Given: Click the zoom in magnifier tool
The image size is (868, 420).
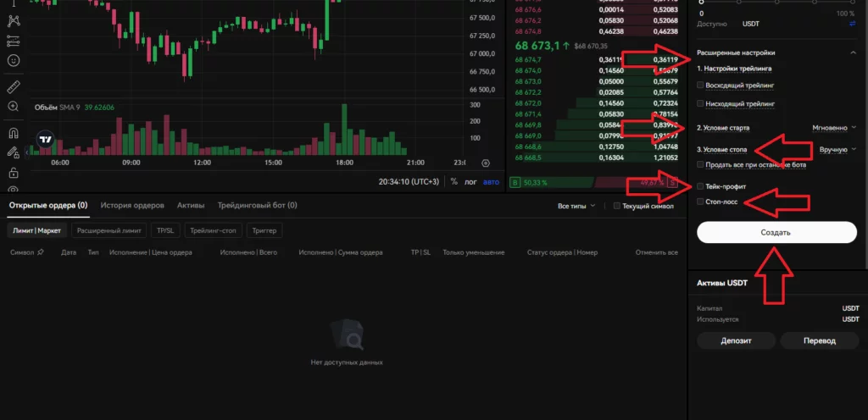Looking at the screenshot, I should tap(14, 107).
